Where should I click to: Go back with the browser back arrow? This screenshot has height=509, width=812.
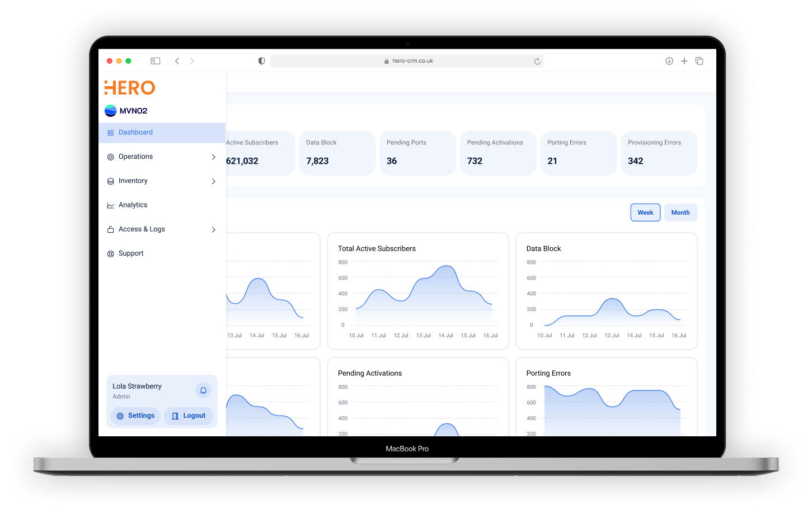[x=177, y=61]
